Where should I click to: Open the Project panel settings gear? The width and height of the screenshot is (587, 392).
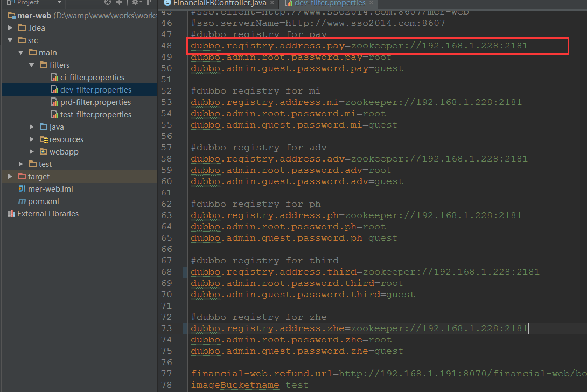[x=136, y=2]
